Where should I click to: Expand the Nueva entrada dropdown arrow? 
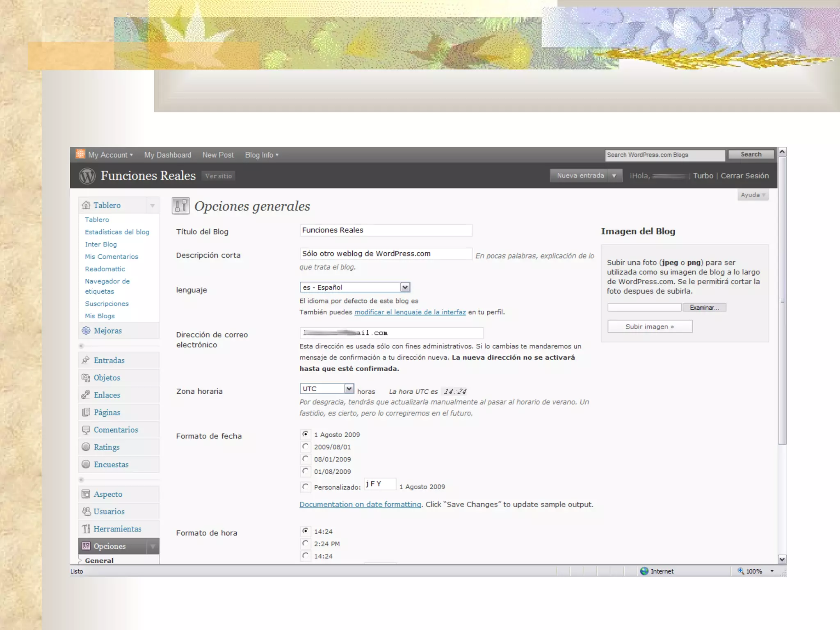click(x=614, y=176)
